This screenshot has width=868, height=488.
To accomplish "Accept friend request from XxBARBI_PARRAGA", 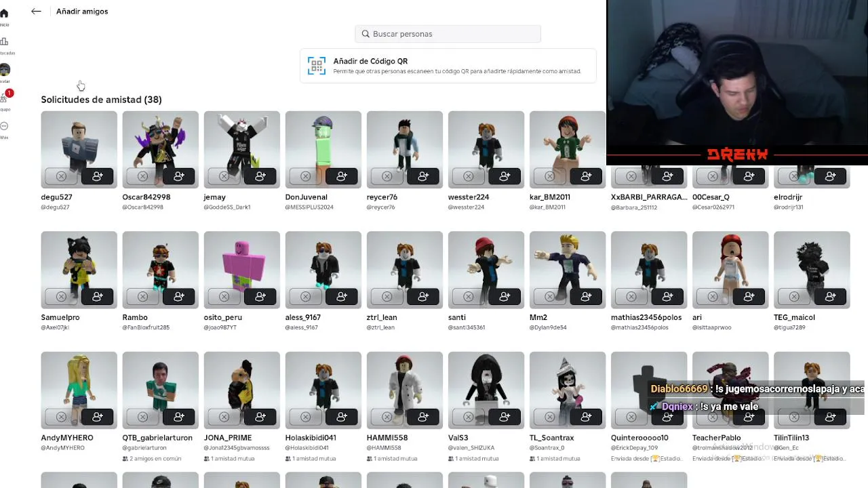I will click(667, 176).
